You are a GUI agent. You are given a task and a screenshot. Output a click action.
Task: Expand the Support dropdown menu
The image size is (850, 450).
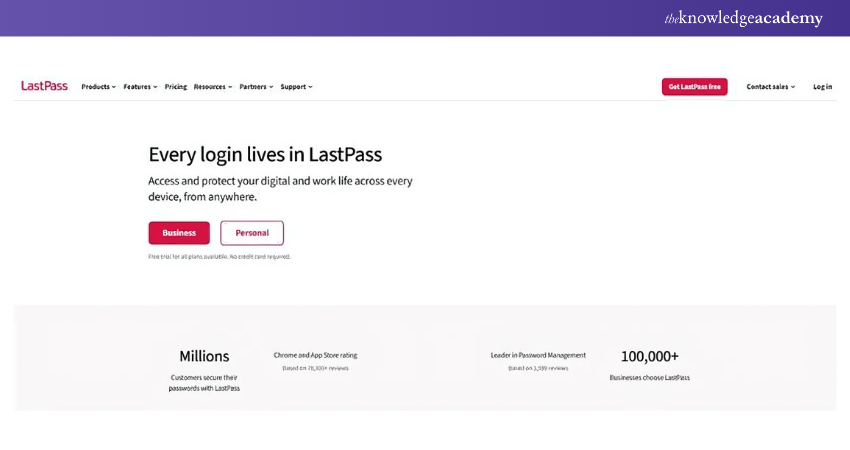(296, 87)
